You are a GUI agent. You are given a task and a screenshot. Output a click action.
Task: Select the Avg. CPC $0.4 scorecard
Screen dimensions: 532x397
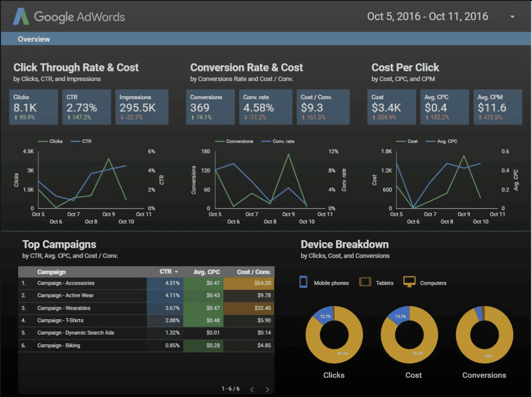tap(445, 107)
